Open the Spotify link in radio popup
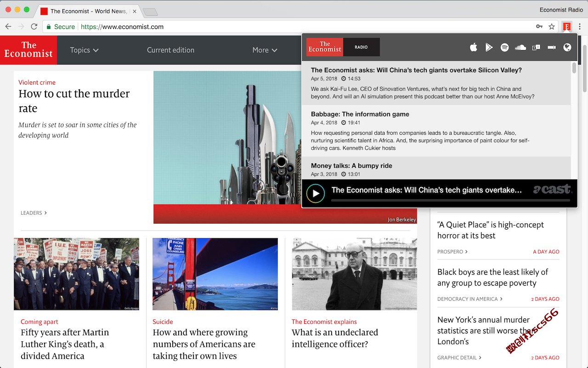The height and width of the screenshot is (368, 588). (504, 47)
